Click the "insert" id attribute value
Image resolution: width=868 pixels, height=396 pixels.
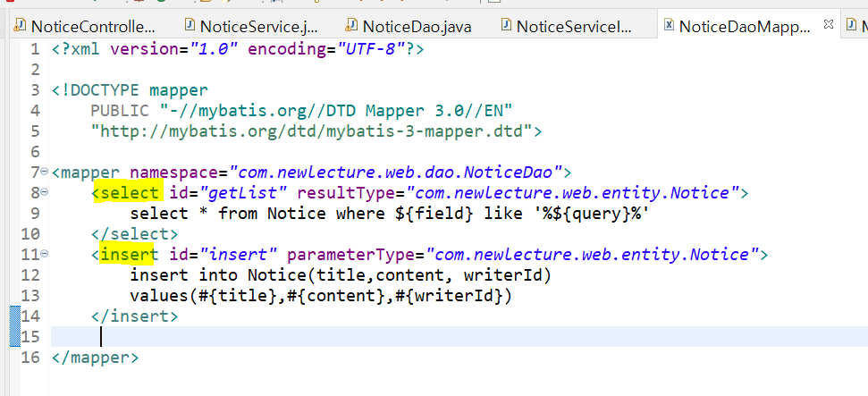click(239, 254)
